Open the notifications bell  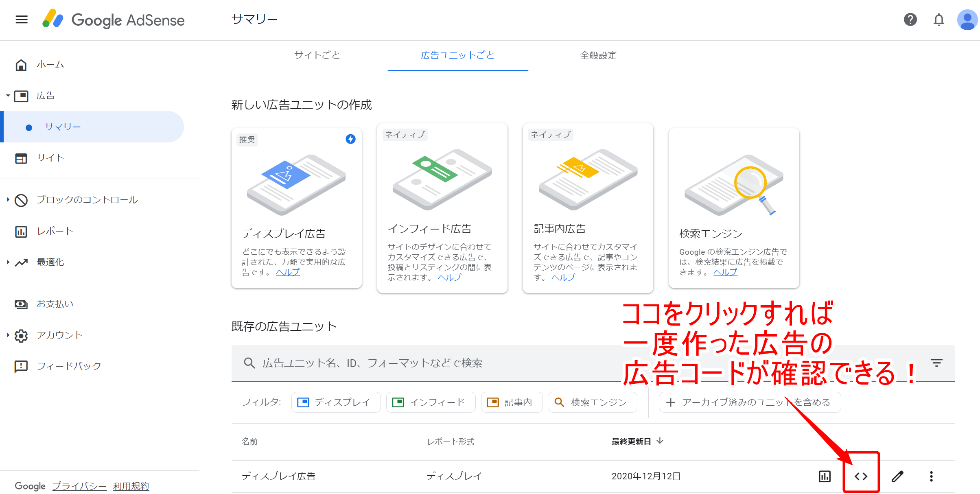pos(938,20)
